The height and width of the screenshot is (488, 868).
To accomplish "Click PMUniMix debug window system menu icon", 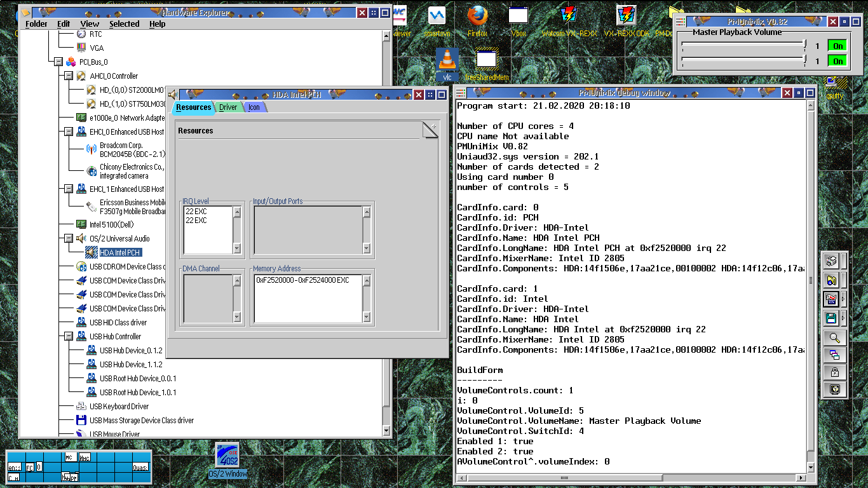I will 459,93.
